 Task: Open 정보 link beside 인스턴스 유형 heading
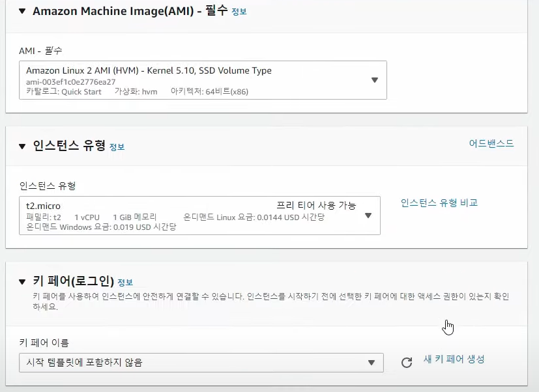pyautogui.click(x=117, y=147)
